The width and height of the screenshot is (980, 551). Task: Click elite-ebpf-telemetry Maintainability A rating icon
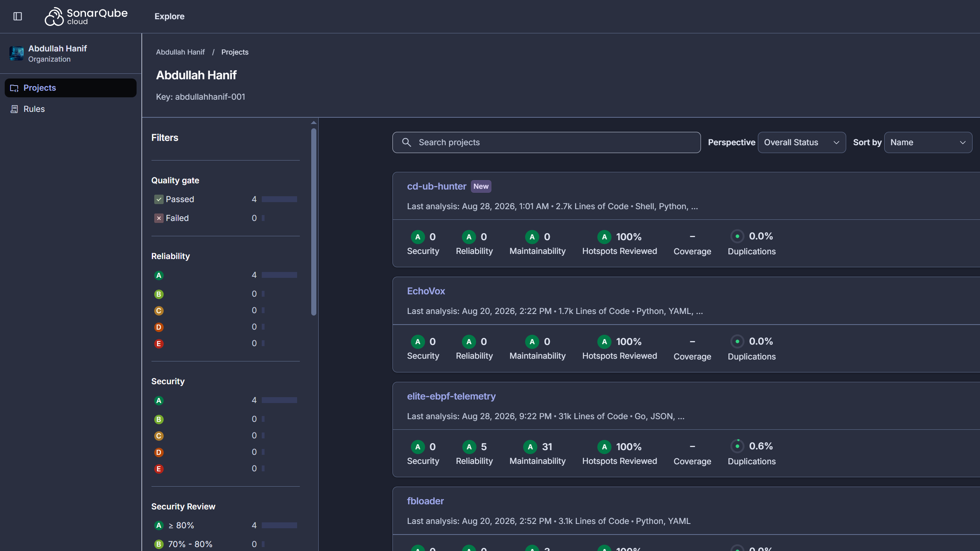coord(530,447)
